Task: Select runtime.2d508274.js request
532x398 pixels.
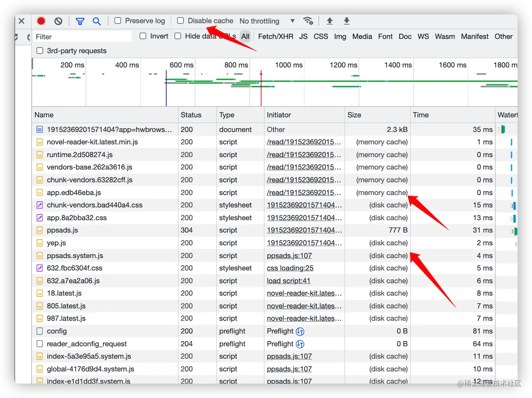Action: [80, 155]
